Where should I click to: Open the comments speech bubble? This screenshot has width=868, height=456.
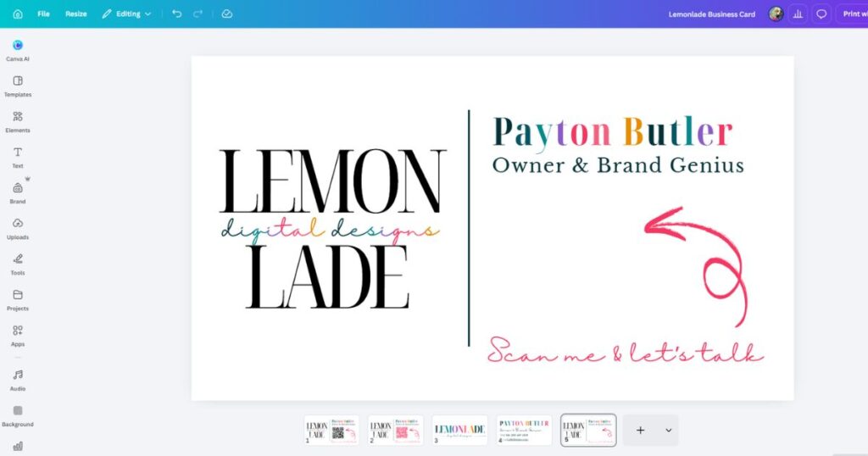tap(821, 14)
